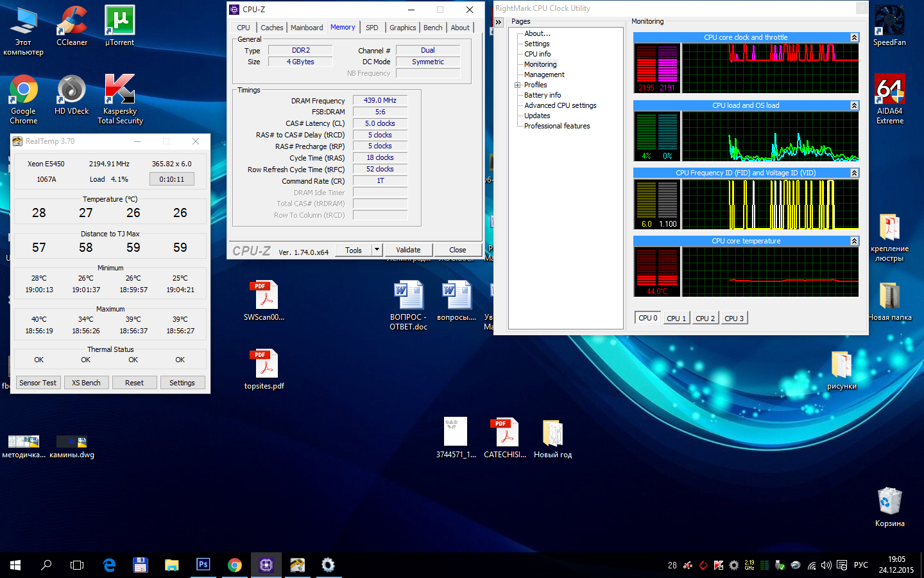Toggle the CPU 1 monitoring button
Viewport: 924px width, 578px height.
click(676, 318)
